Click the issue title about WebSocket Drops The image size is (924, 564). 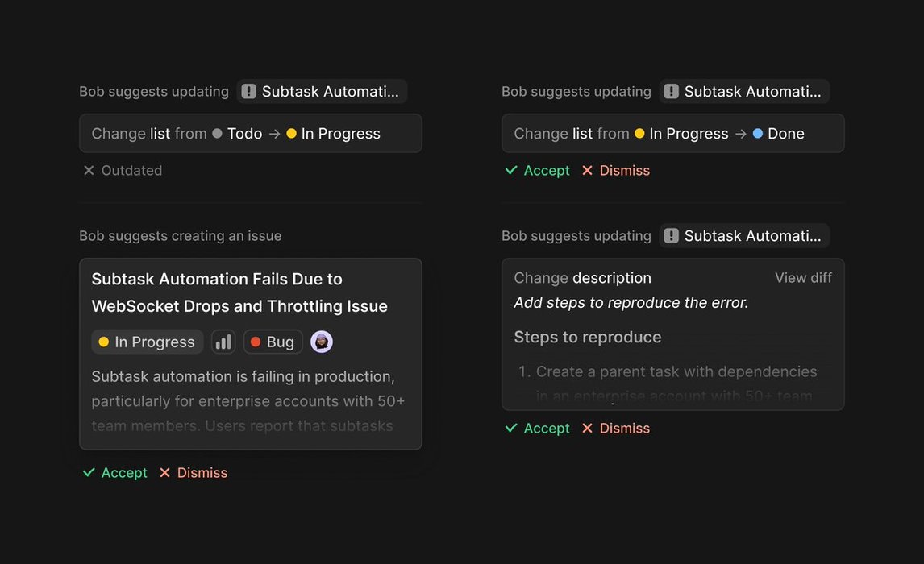point(239,292)
